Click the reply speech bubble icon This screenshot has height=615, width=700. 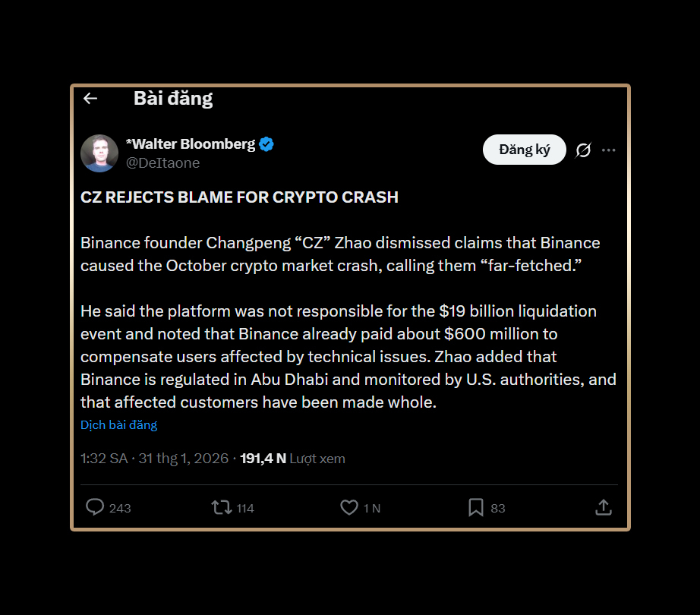click(95, 507)
